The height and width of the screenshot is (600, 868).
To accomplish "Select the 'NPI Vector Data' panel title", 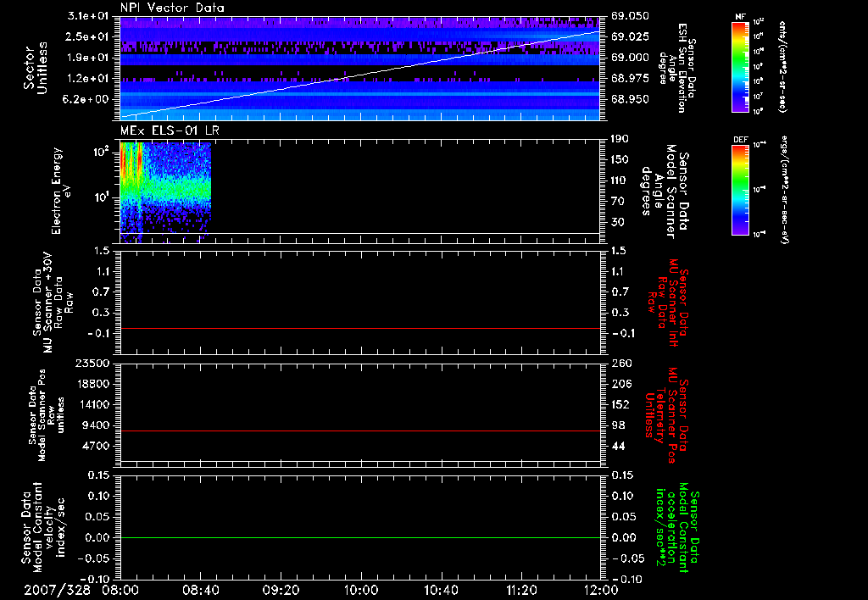I will coord(172,8).
